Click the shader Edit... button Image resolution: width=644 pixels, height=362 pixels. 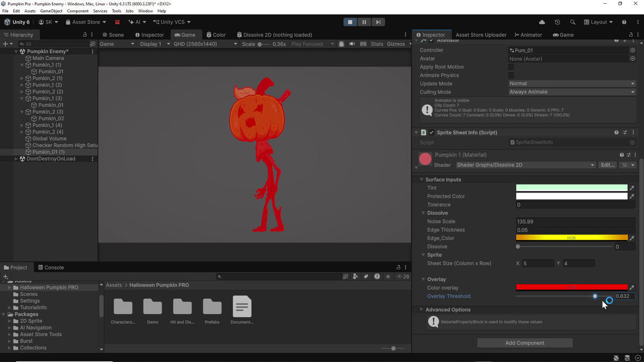[x=608, y=165]
